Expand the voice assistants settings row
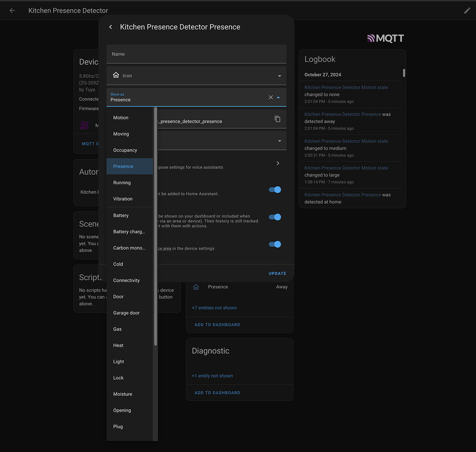The image size is (476, 452). click(x=278, y=163)
